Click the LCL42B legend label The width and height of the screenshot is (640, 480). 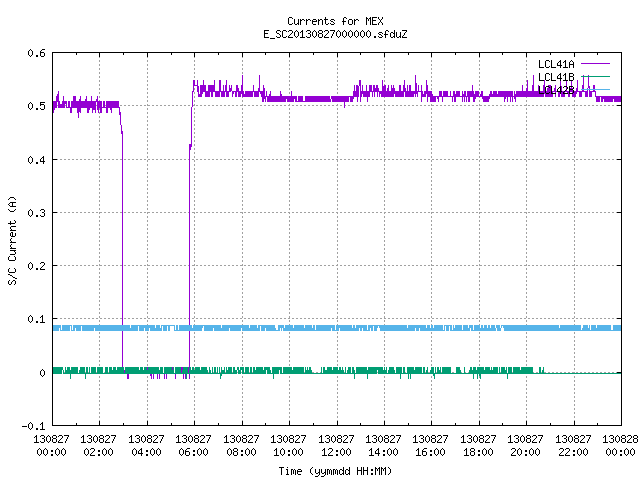pos(556,90)
